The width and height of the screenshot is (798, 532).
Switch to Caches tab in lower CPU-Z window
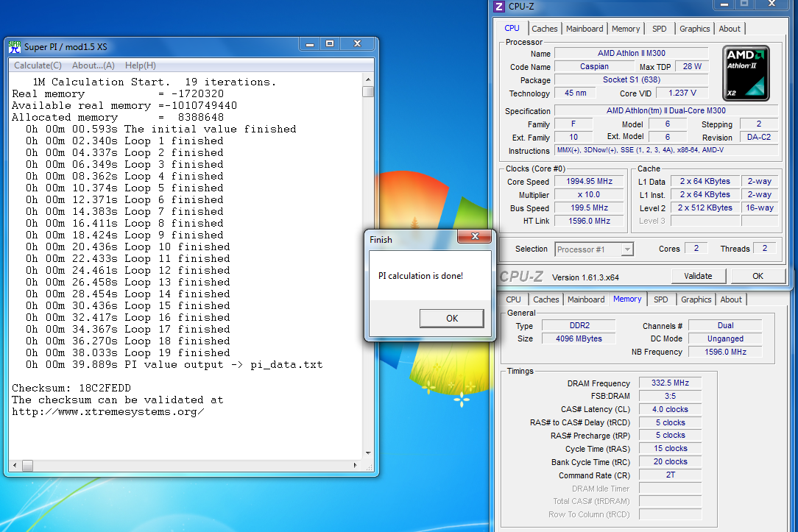546,299
